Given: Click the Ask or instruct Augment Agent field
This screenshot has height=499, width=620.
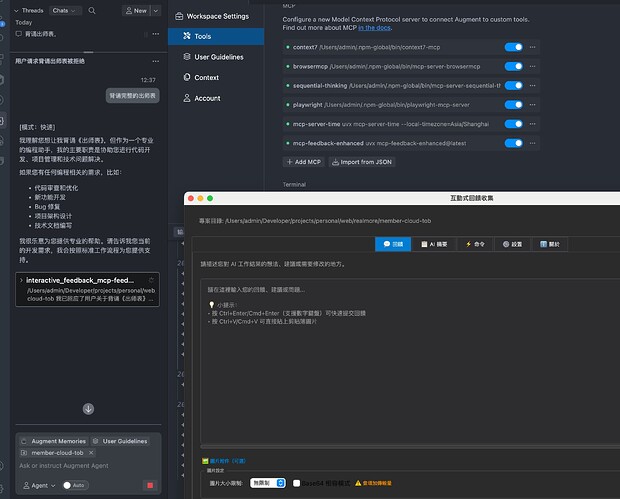Looking at the screenshot, I should pyautogui.click(x=88, y=466).
